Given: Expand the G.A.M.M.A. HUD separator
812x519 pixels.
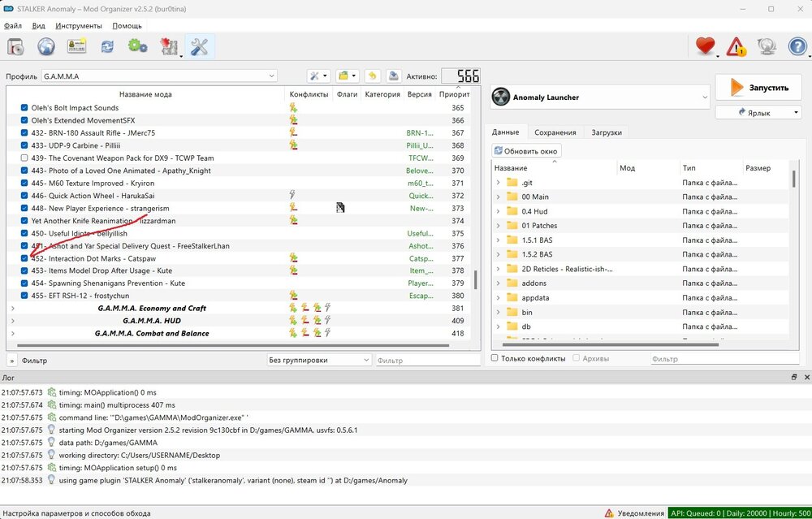Looking at the screenshot, I should pos(12,321).
